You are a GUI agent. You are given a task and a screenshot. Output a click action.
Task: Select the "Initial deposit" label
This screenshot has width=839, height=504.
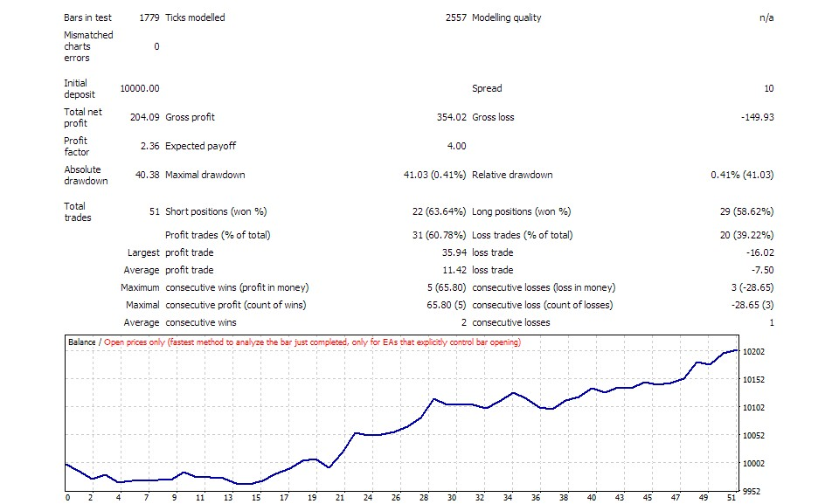pos(80,89)
